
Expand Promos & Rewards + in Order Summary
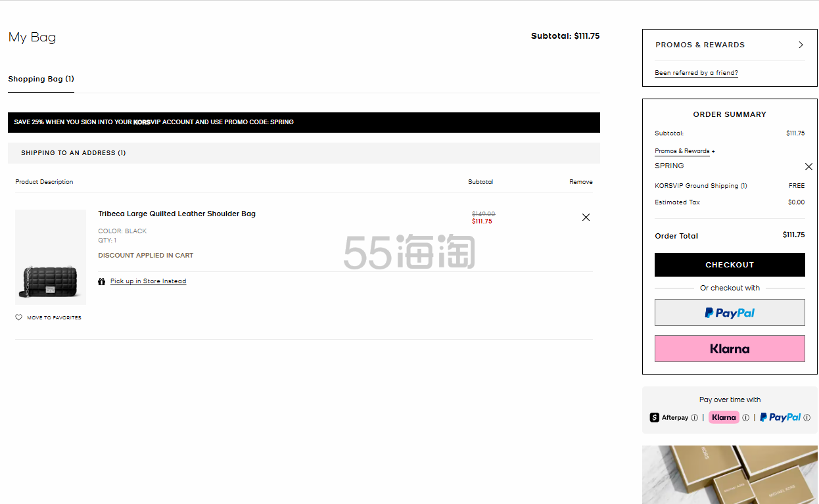684,151
